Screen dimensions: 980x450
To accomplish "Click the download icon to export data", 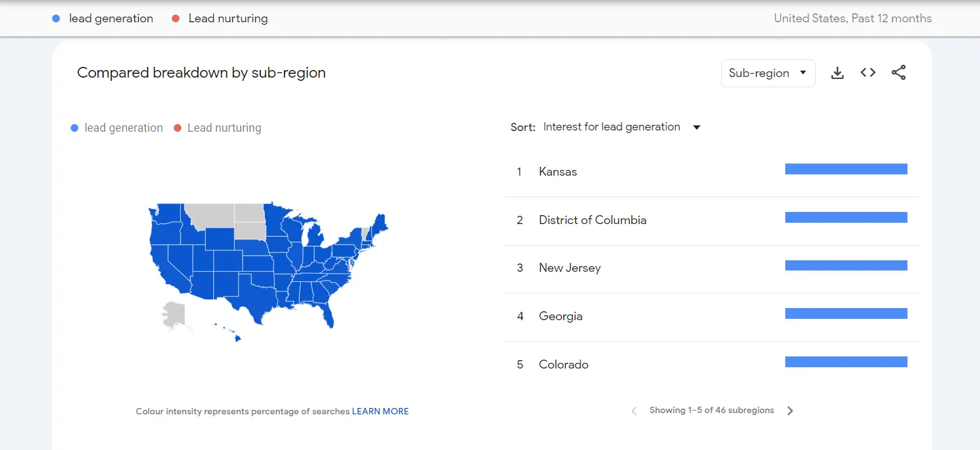I will tap(837, 73).
